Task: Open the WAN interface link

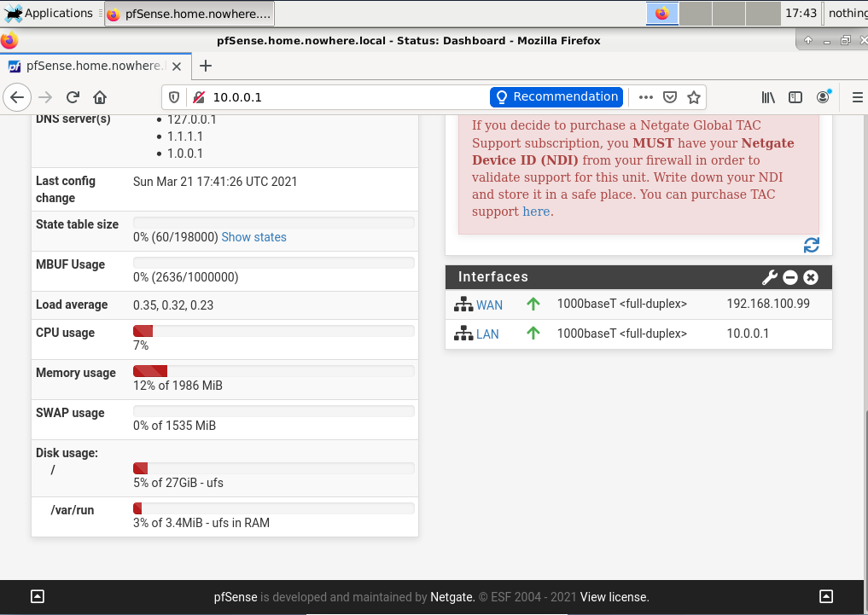Action: click(489, 305)
